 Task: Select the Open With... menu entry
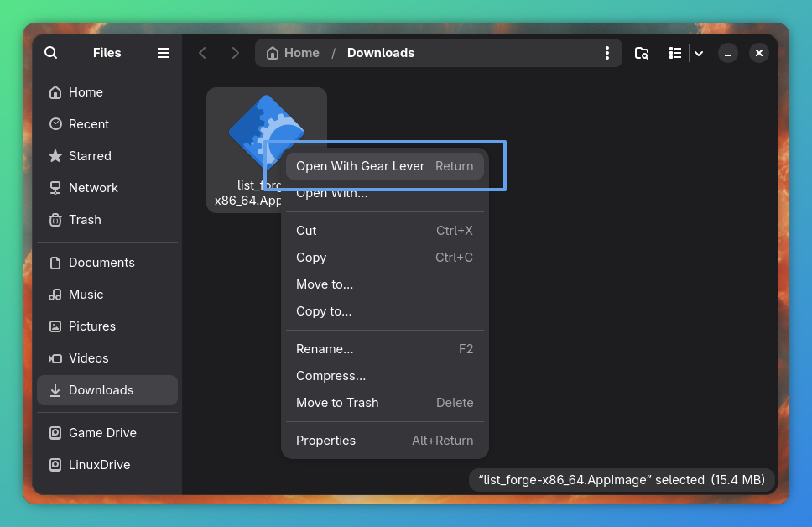click(x=385, y=194)
